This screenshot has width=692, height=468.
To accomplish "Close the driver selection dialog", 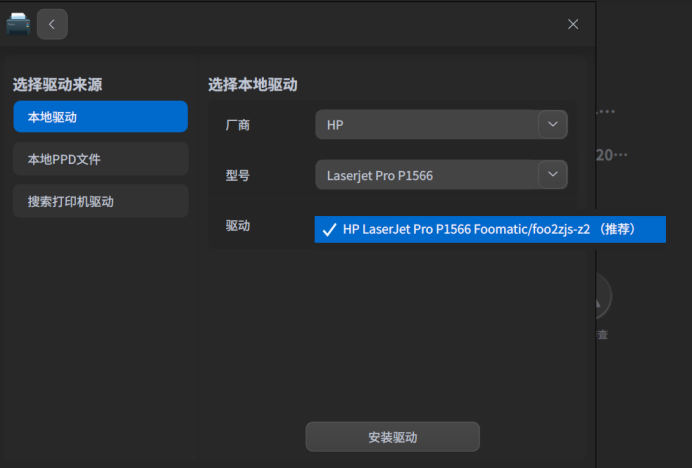I will pos(573,24).
